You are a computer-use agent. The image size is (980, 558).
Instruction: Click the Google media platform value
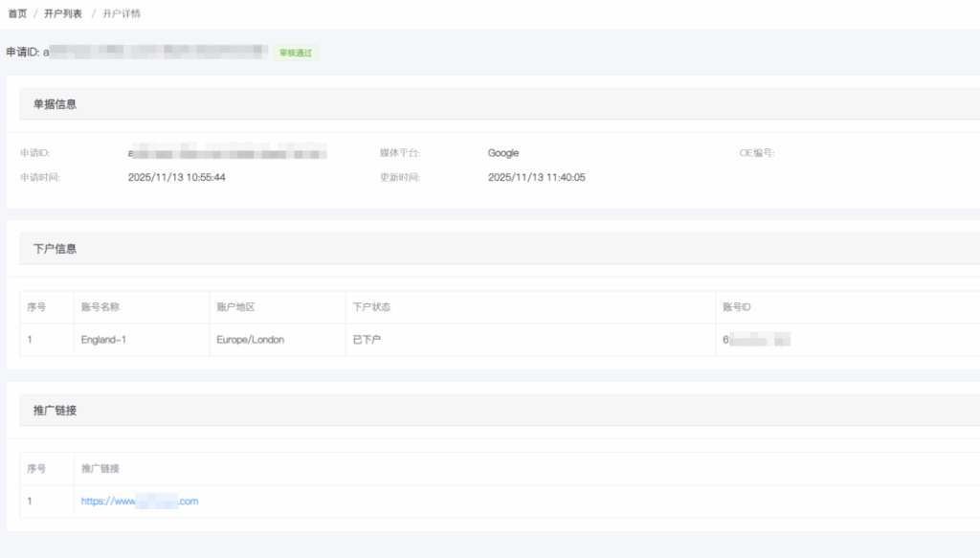coord(503,153)
